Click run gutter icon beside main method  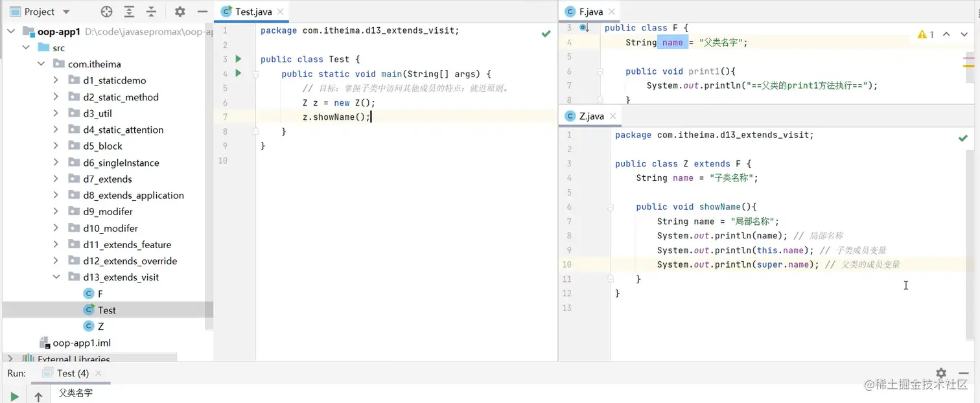pos(239,73)
